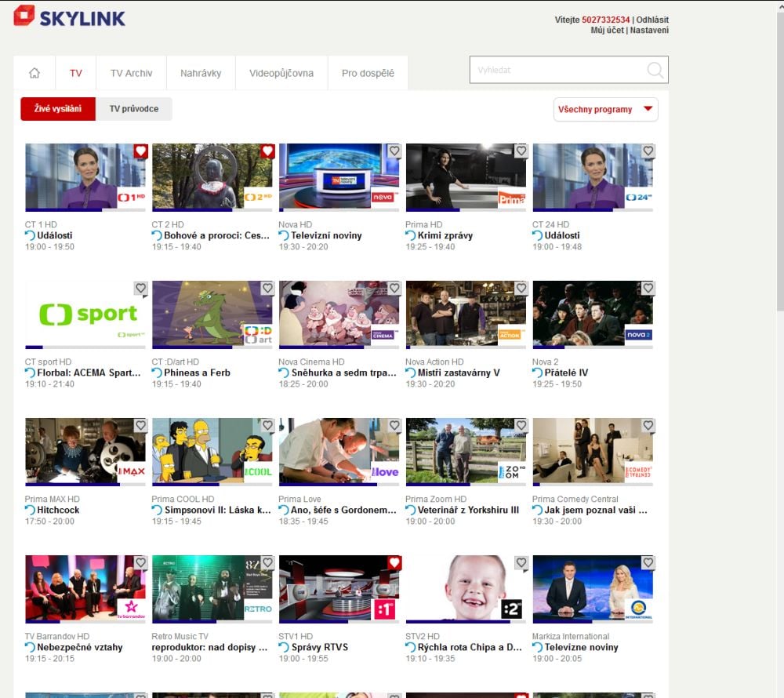Click replay icon beside Simpsonovi II

[157, 510]
